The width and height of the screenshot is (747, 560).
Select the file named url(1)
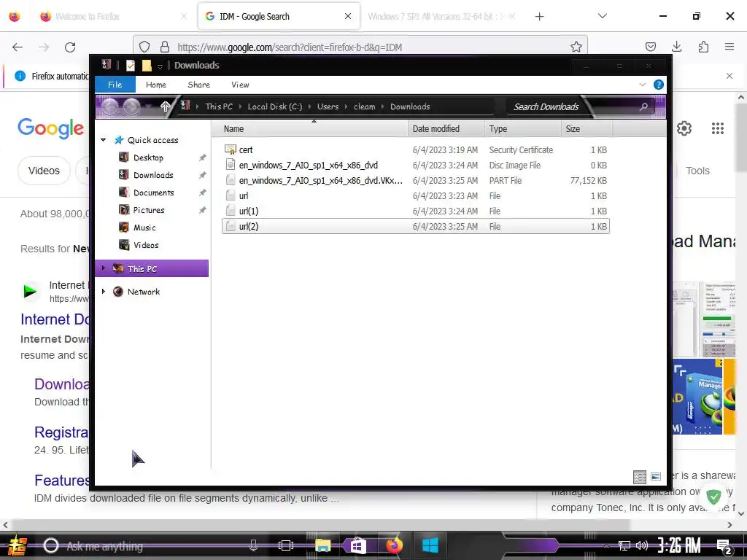[x=415, y=211]
